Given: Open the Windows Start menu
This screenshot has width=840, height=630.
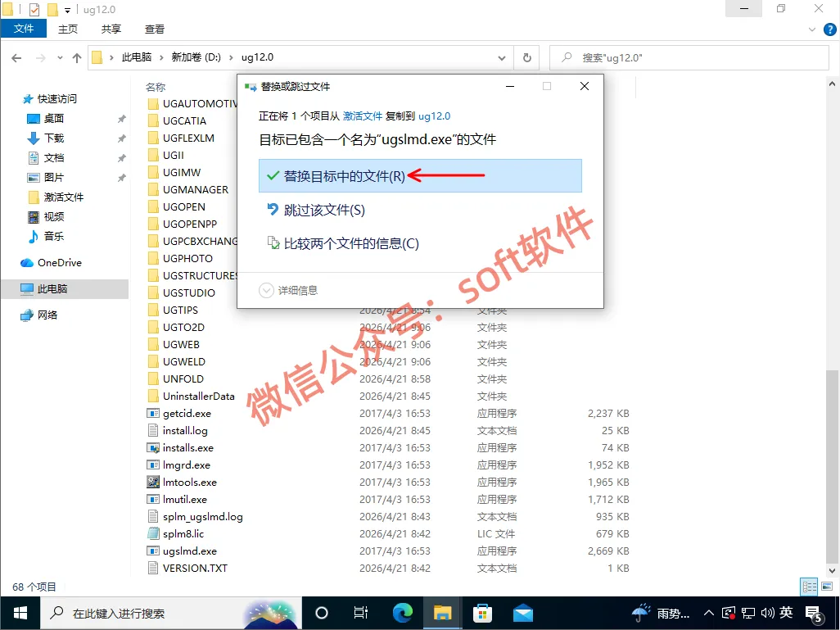Looking at the screenshot, I should [20, 613].
